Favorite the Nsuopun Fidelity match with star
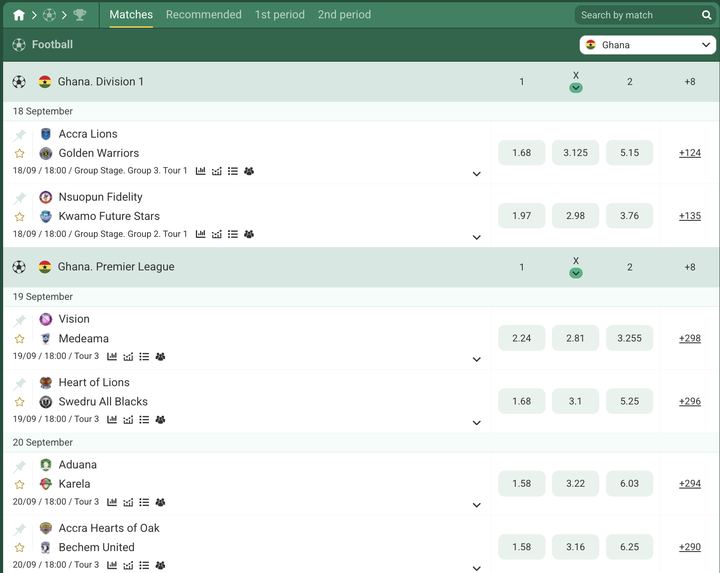 click(x=19, y=216)
